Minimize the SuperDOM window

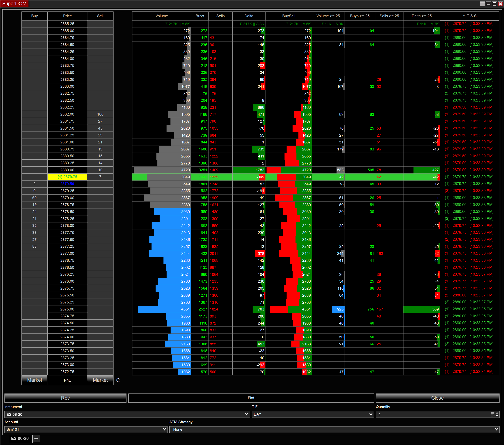[488, 4]
